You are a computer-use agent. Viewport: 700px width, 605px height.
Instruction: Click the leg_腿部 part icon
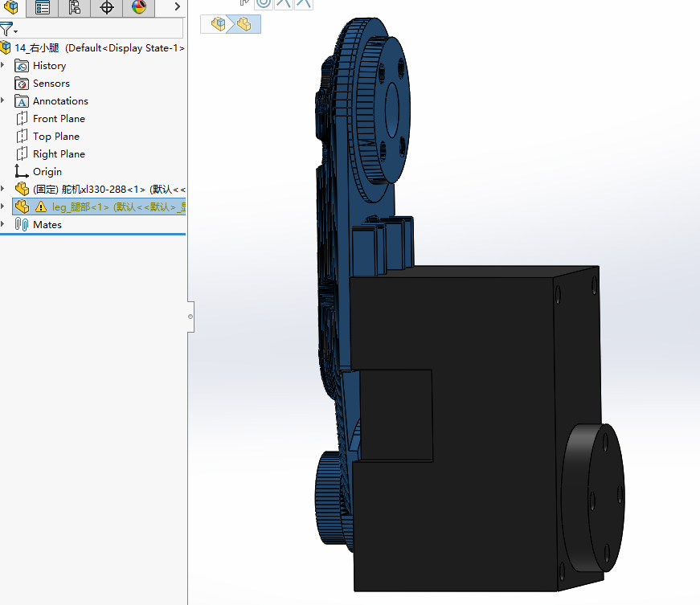tap(22, 206)
